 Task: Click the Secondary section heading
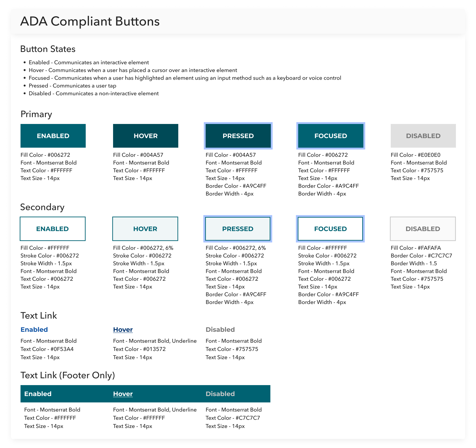click(x=42, y=207)
